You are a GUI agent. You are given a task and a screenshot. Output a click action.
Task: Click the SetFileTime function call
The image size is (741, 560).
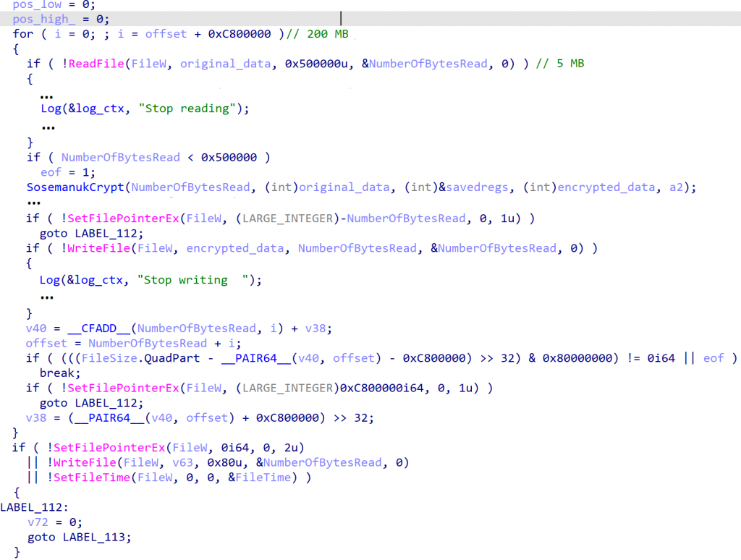(93, 477)
